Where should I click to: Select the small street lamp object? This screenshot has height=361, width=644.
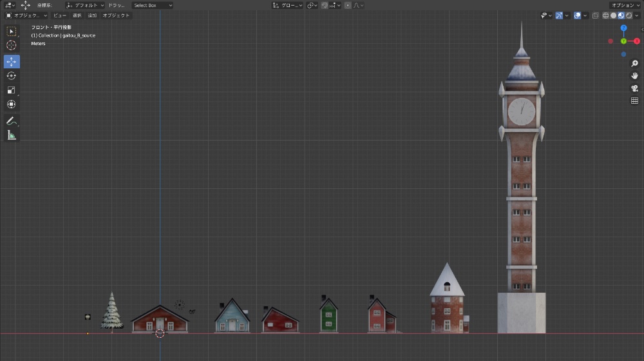click(x=88, y=317)
